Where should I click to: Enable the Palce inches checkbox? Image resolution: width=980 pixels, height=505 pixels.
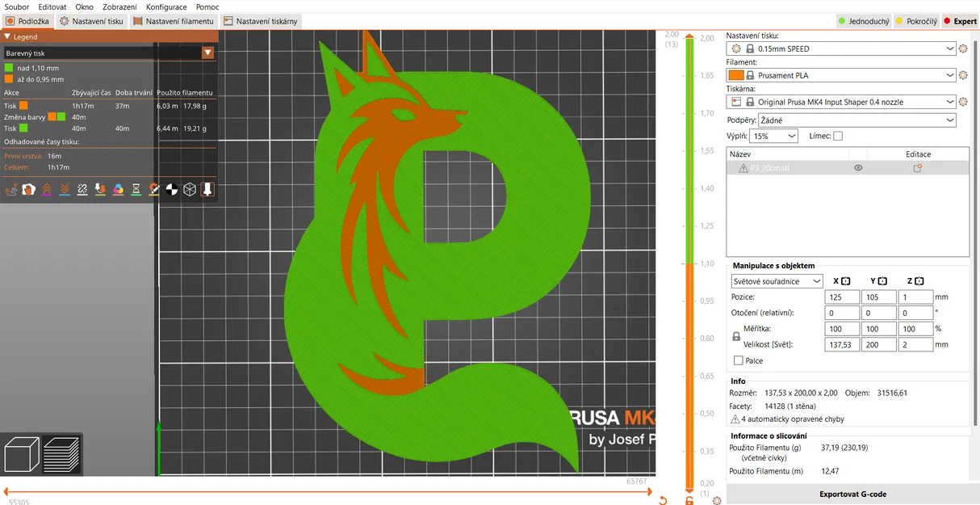tap(739, 360)
